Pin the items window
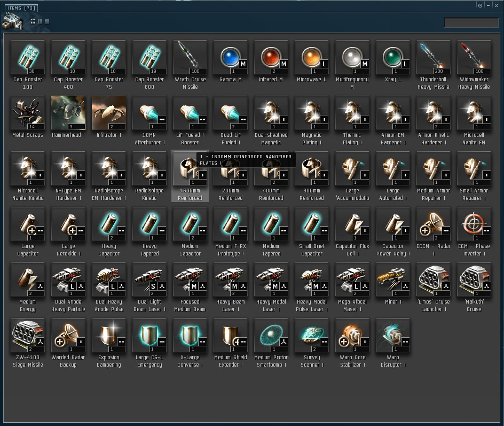The height and width of the screenshot is (426, 504). 480,5
